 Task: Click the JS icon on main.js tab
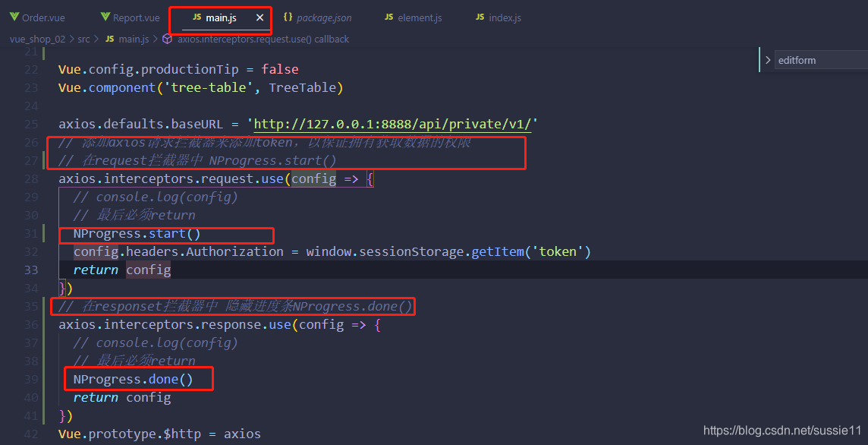(197, 17)
